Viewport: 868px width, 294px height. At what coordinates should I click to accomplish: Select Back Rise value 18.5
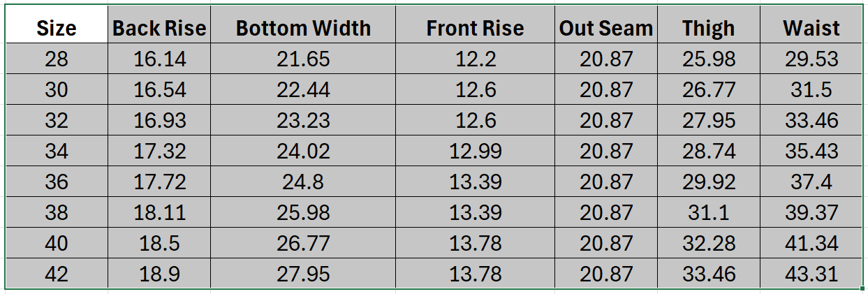[x=159, y=243]
